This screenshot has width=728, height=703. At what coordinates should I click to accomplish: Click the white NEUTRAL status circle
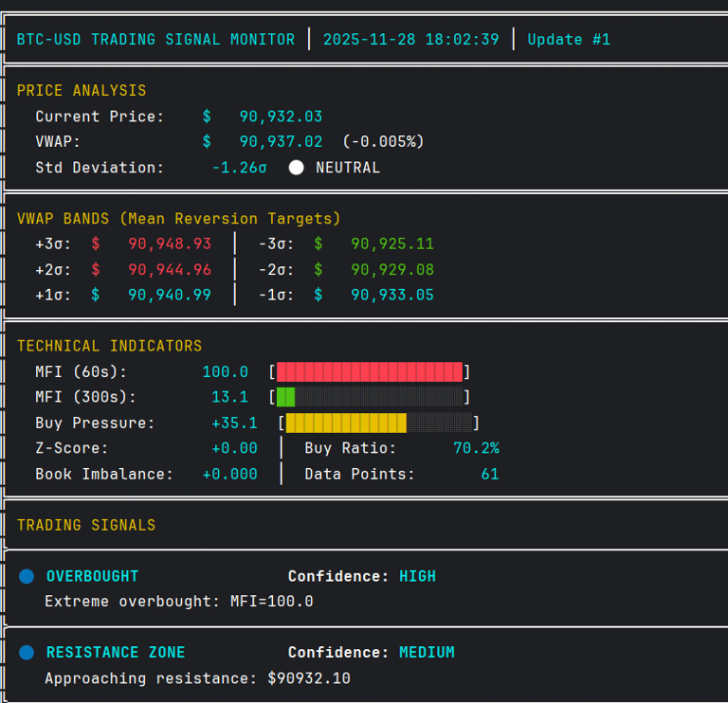[x=296, y=168]
